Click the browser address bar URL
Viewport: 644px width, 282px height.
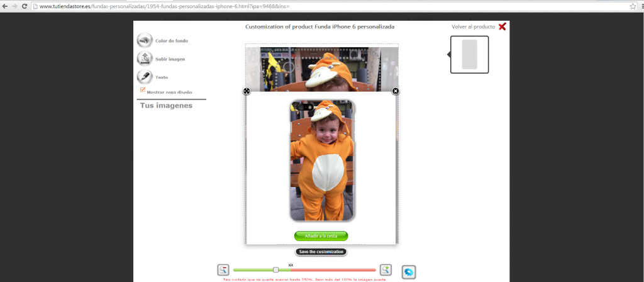coord(189,6)
